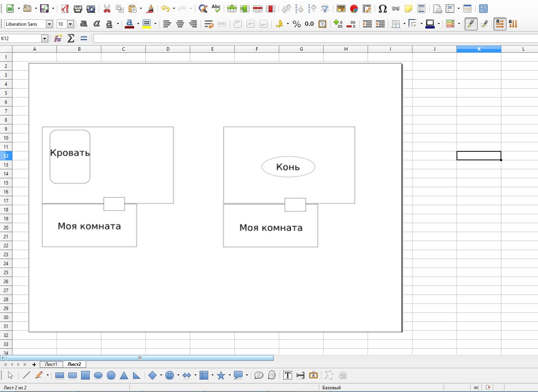
Task: Switch to the Лист1 sheet tab
Action: pos(51,364)
